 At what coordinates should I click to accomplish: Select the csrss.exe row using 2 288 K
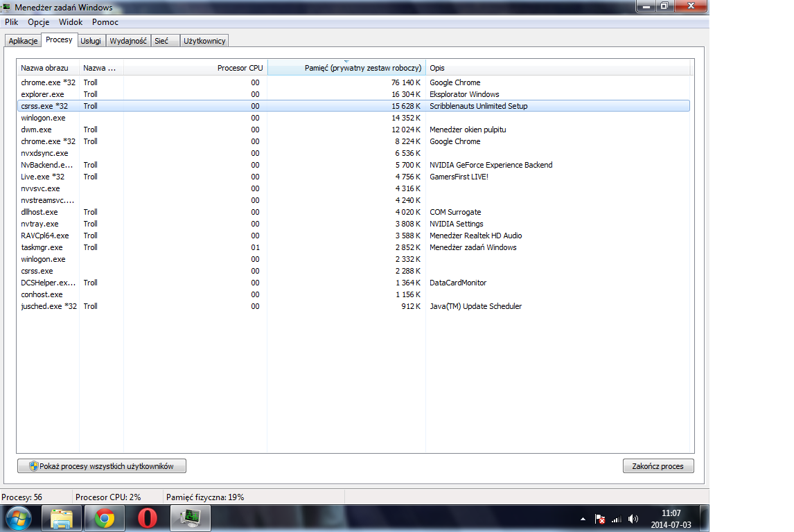click(353, 271)
